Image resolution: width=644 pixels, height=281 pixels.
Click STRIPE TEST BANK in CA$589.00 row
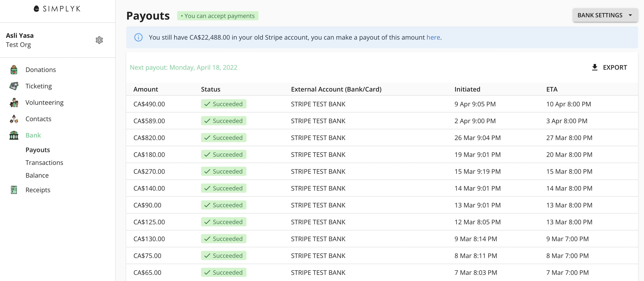318,121
